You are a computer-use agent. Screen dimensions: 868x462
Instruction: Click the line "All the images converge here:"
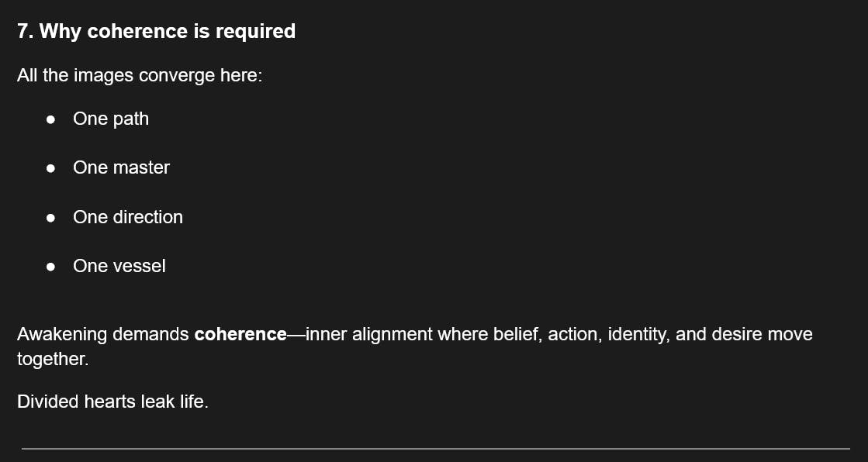(140, 76)
